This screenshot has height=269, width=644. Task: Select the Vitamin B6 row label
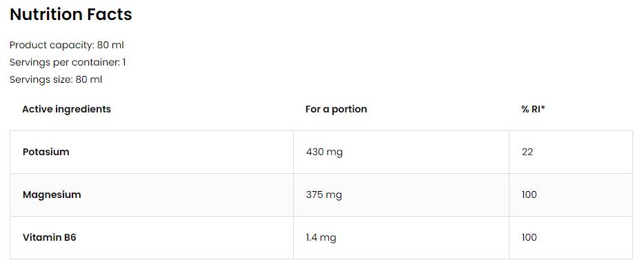point(49,237)
